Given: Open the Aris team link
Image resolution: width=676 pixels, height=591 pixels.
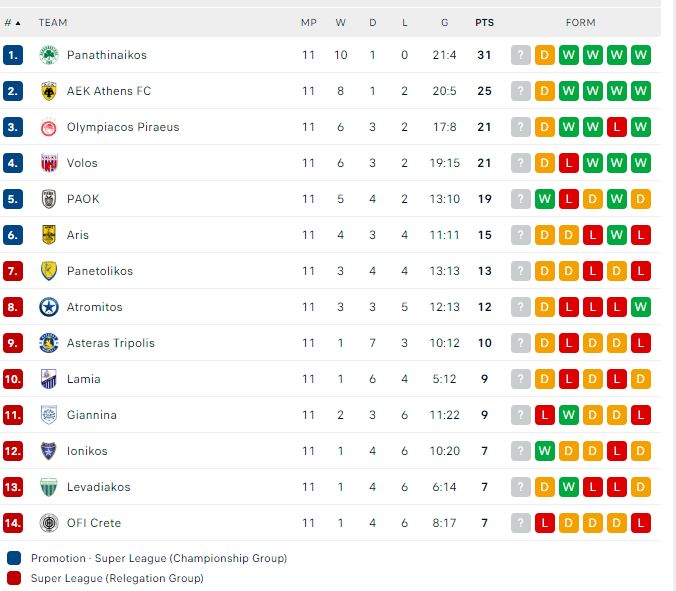Looking at the screenshot, I should click(78, 235).
